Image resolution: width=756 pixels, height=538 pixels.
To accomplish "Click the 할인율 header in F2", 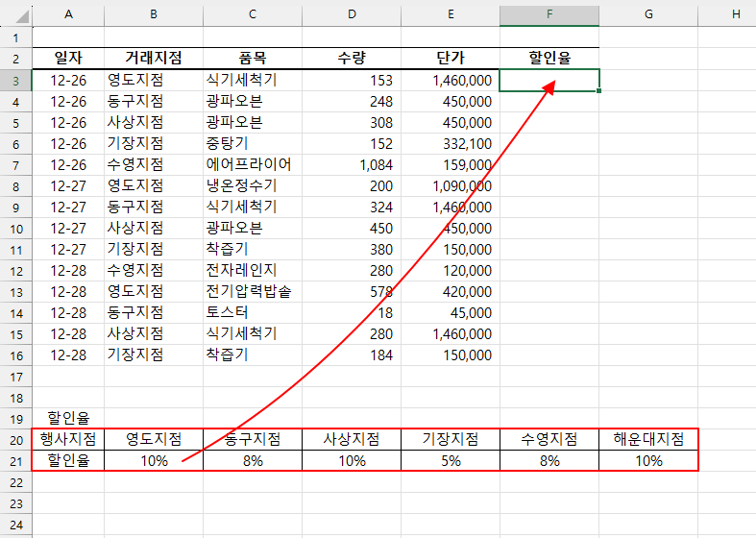I will tap(549, 59).
